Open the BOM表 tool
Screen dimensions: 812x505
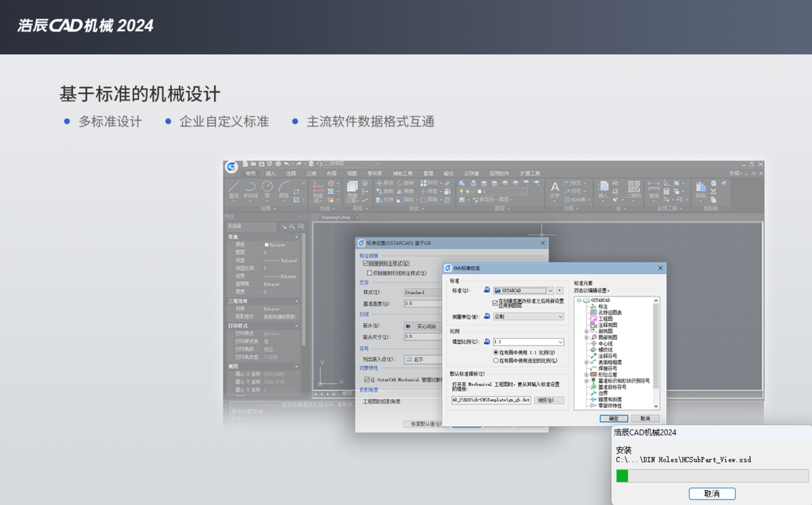point(575,200)
